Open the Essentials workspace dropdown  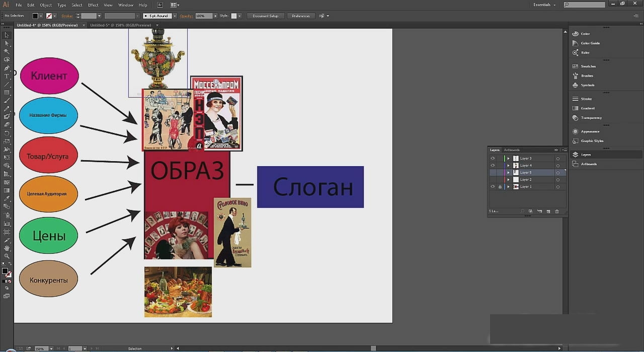click(545, 5)
